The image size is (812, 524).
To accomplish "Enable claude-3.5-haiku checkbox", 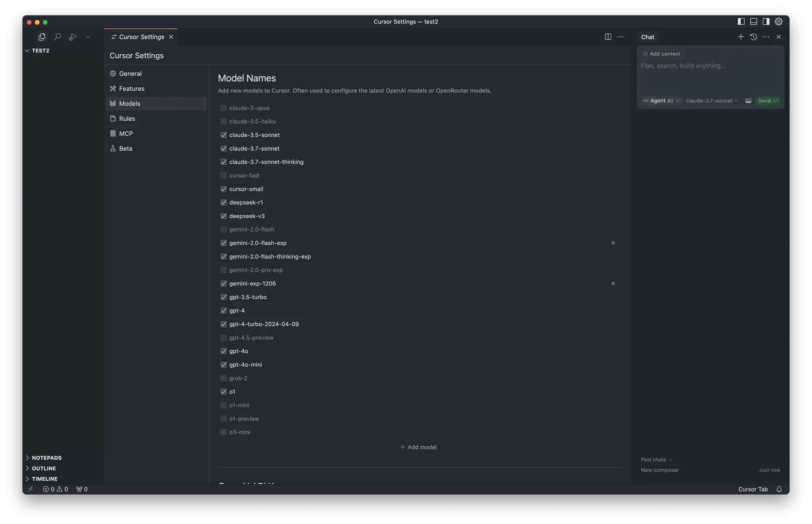I will click(x=224, y=121).
